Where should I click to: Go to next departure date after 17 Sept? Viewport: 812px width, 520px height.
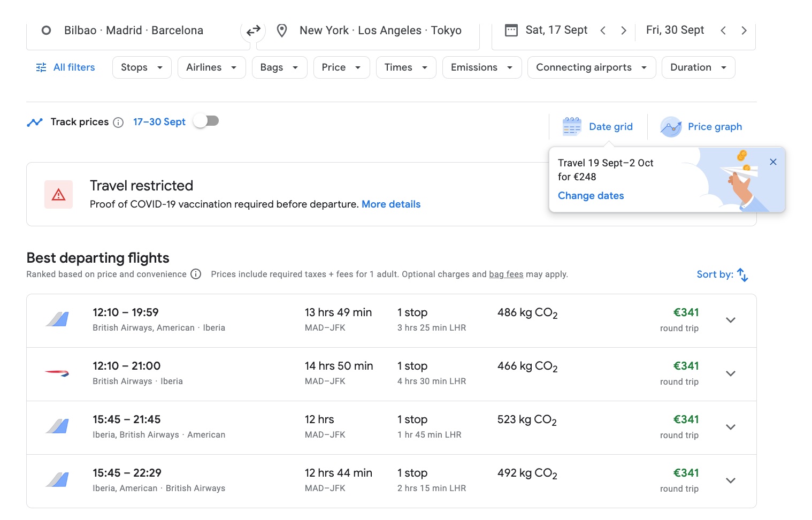[x=623, y=30]
